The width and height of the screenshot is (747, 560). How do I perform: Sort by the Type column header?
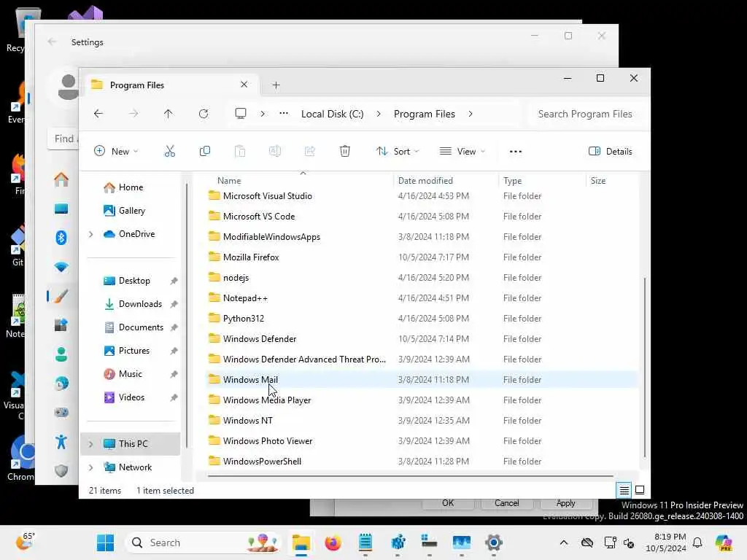[x=513, y=181]
